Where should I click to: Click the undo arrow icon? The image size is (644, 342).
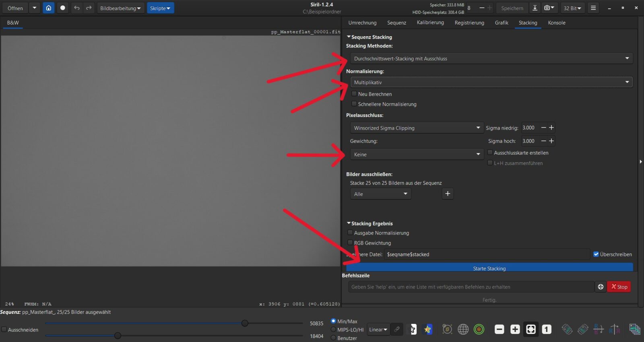[x=77, y=8]
